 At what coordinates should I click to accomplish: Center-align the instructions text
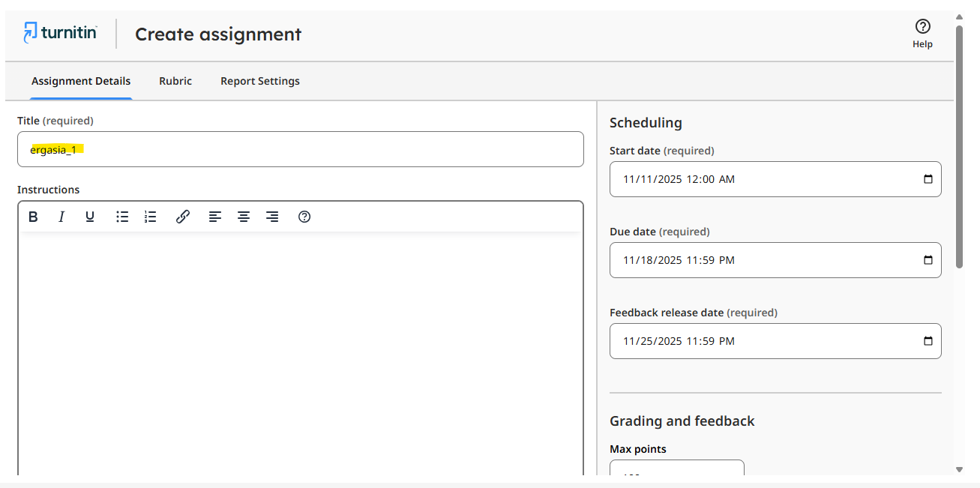point(244,217)
